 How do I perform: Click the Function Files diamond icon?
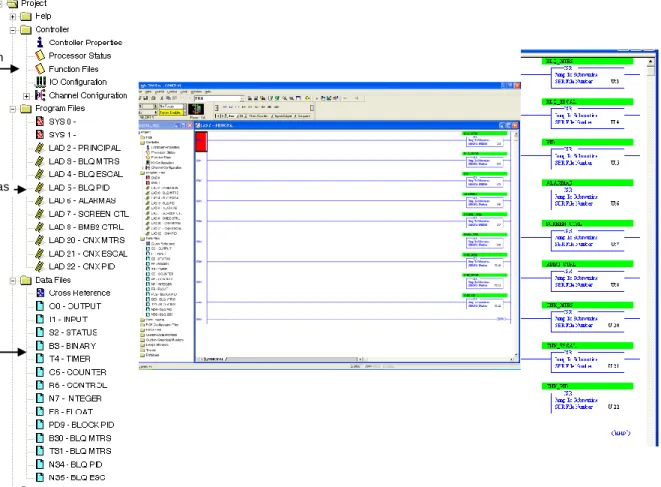40,68
